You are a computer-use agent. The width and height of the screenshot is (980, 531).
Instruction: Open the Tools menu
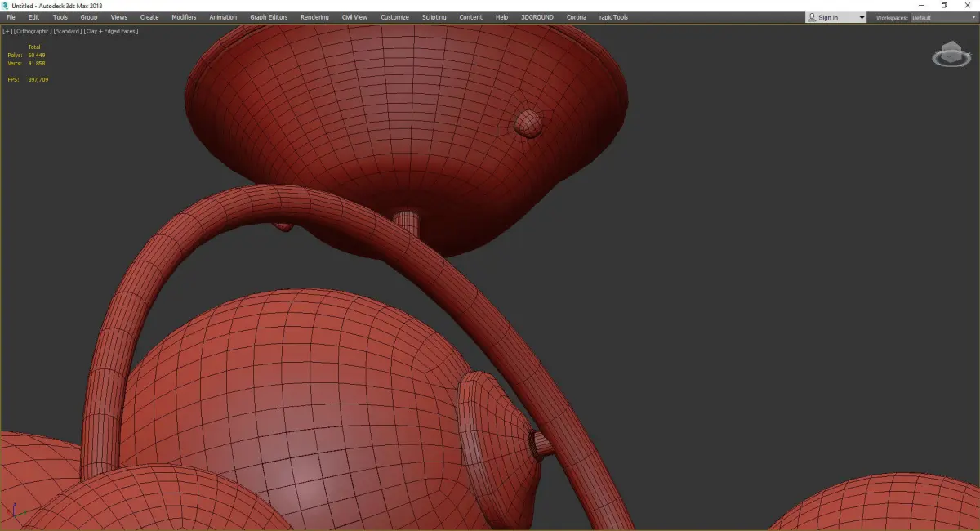60,17
